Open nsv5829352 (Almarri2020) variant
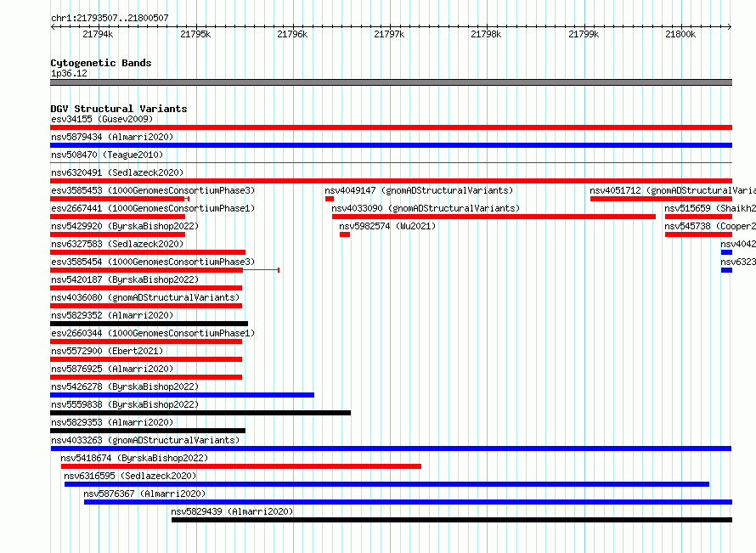This screenshot has height=553, width=756. [x=112, y=315]
